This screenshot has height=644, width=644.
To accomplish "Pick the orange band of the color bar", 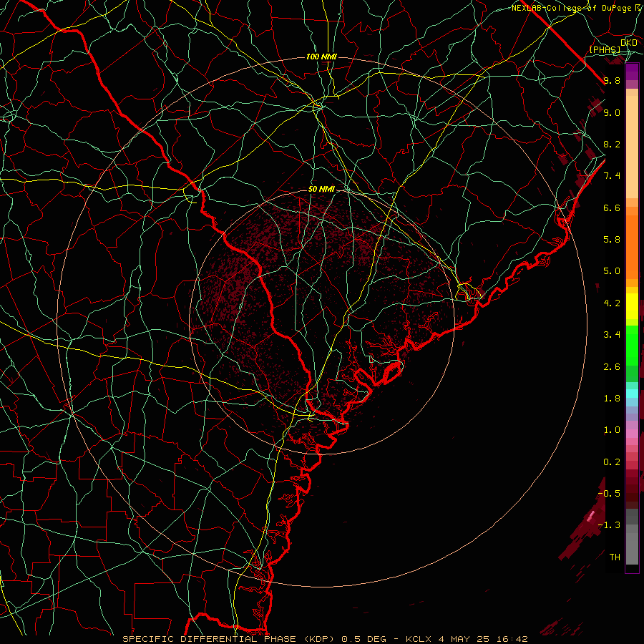I will [632, 246].
